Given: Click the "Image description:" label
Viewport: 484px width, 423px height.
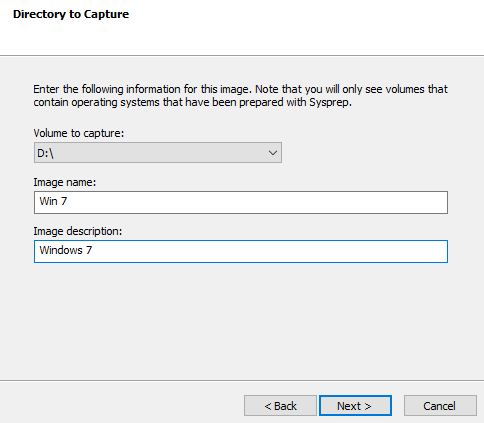Looking at the screenshot, I should pyautogui.click(x=78, y=231).
